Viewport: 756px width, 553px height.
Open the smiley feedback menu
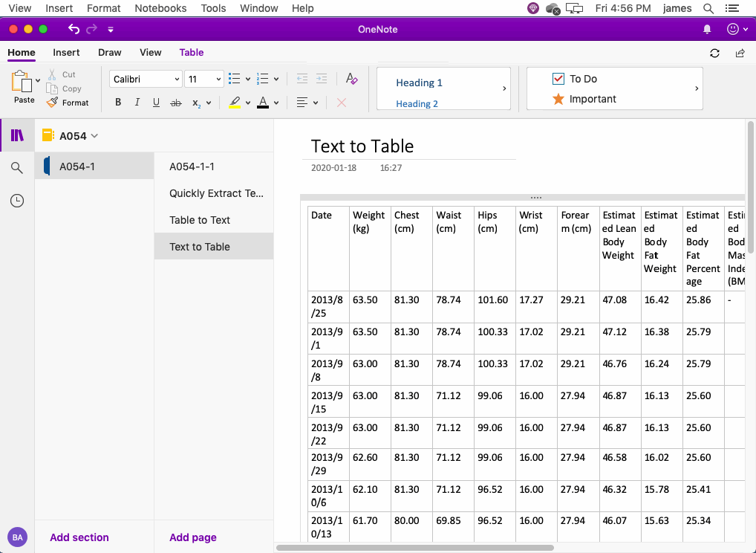(x=737, y=30)
